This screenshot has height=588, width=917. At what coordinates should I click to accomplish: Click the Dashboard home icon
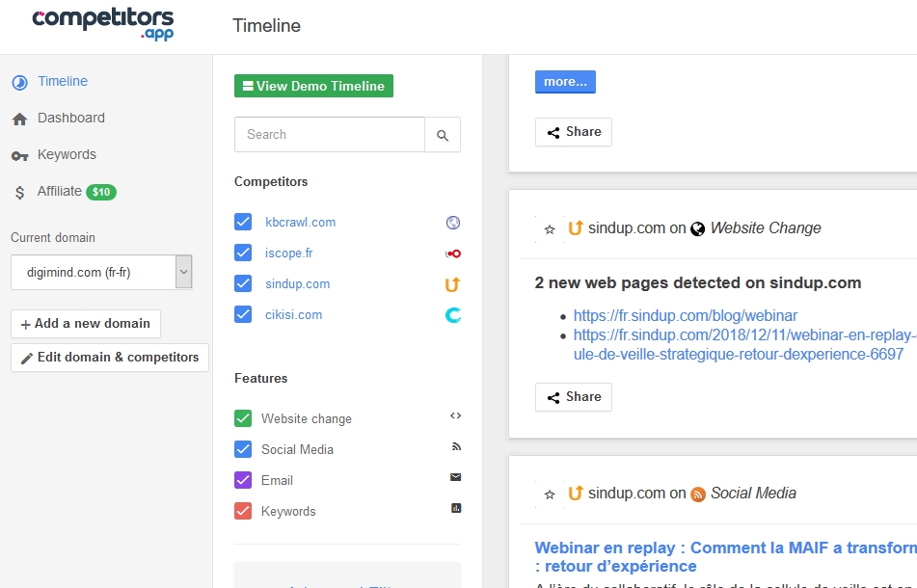(20, 120)
